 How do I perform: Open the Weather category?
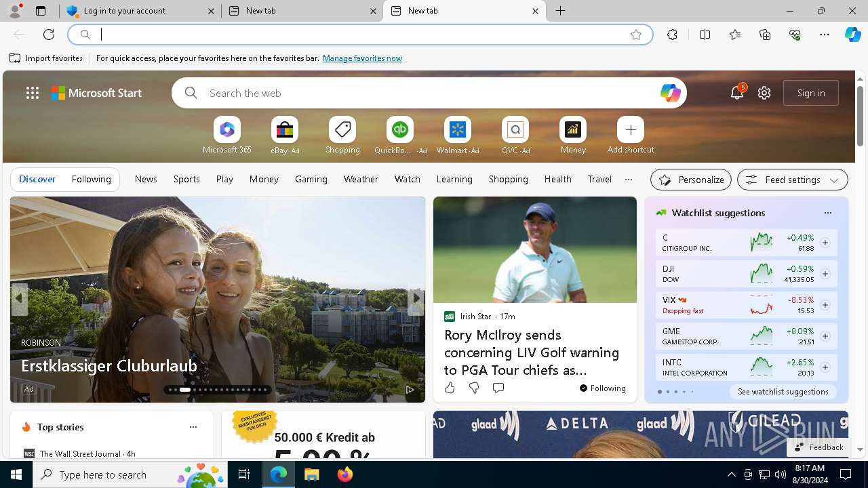pyautogui.click(x=361, y=180)
